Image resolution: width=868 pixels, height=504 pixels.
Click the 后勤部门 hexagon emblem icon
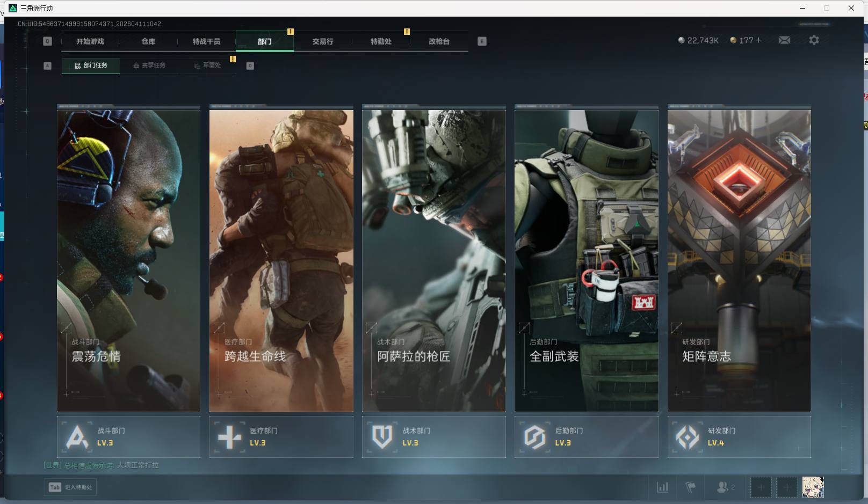pos(534,437)
